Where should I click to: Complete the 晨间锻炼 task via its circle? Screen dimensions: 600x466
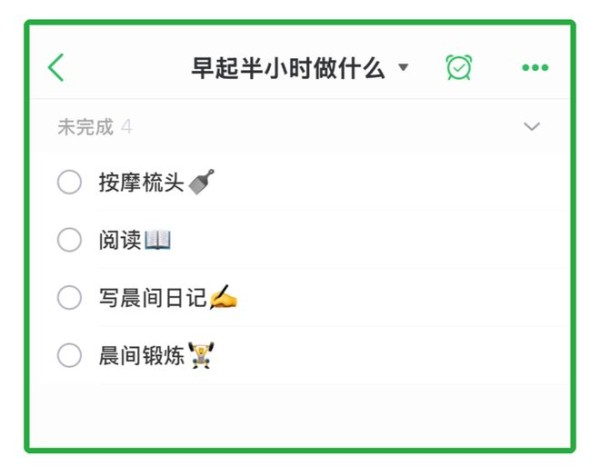click(x=69, y=355)
